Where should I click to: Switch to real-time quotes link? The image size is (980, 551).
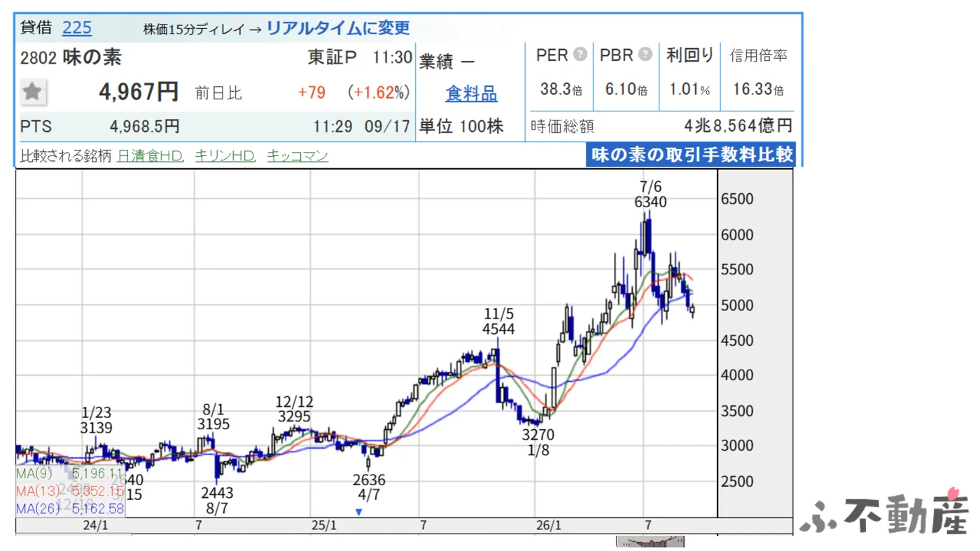pyautogui.click(x=337, y=28)
